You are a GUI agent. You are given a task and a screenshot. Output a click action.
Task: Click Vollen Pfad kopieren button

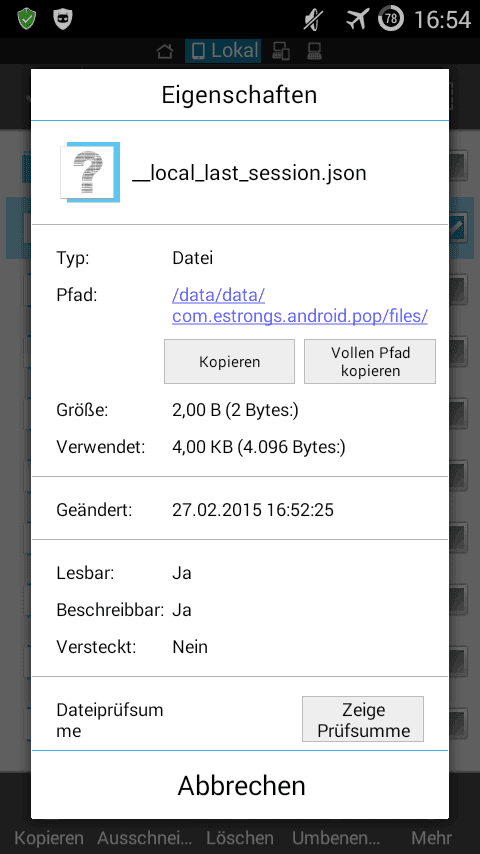[370, 362]
